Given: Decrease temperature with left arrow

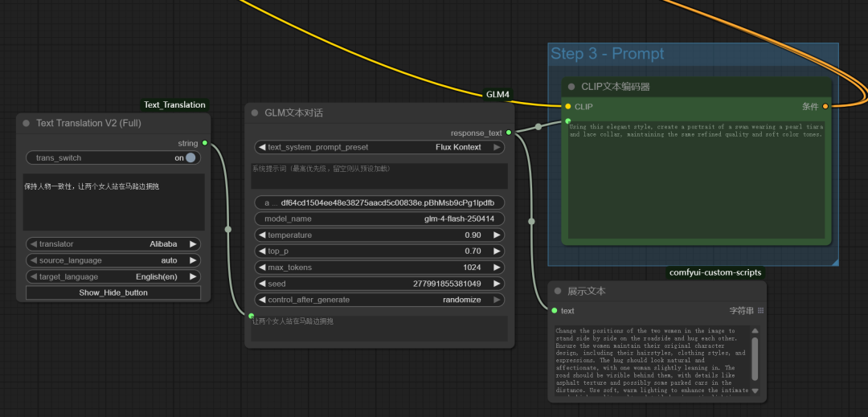Looking at the screenshot, I should click(262, 235).
